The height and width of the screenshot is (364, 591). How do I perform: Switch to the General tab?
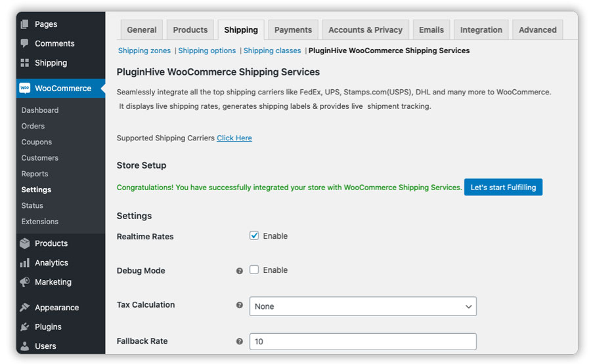142,30
